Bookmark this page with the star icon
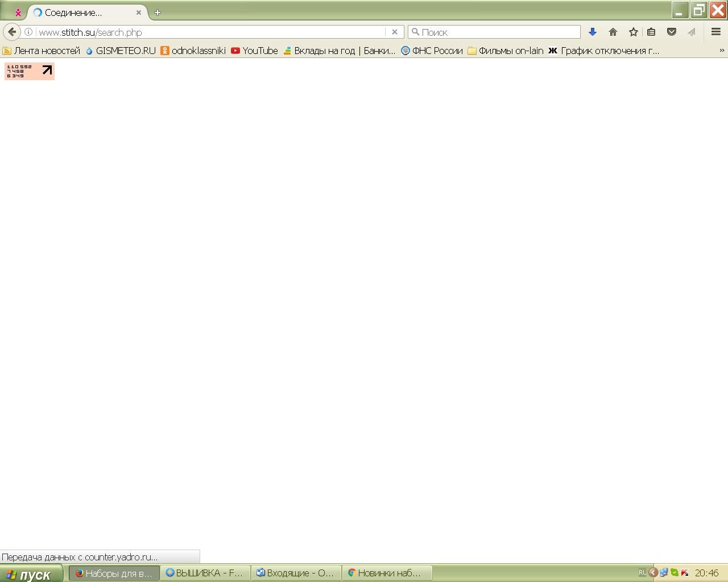728x582 pixels. (x=633, y=32)
